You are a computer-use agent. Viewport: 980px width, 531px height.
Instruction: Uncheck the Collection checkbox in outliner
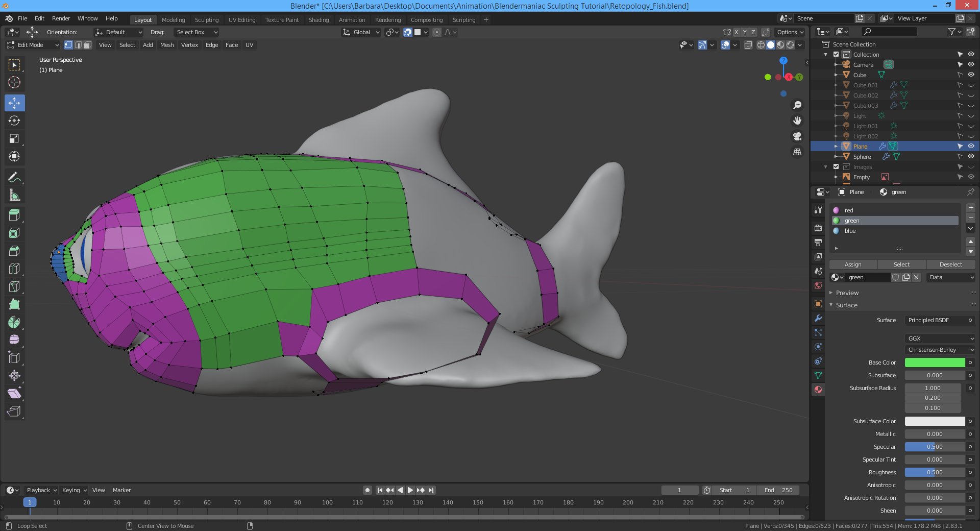(836, 55)
